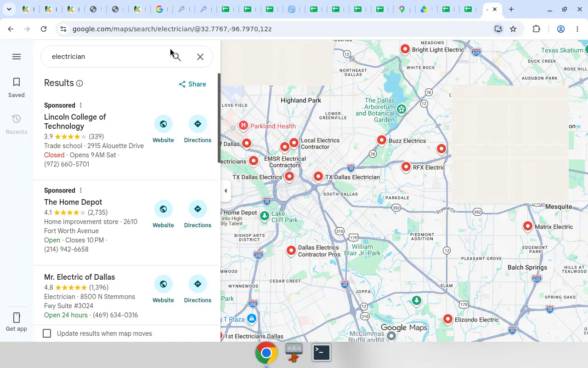
Task: Open Lincoln College of Technology listing title
Action: (75, 121)
